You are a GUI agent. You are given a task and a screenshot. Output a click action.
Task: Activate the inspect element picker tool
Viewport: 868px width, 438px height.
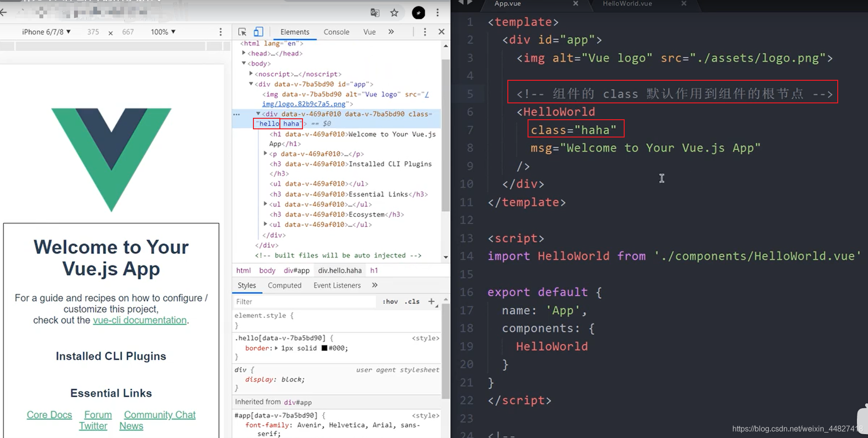[x=242, y=32]
